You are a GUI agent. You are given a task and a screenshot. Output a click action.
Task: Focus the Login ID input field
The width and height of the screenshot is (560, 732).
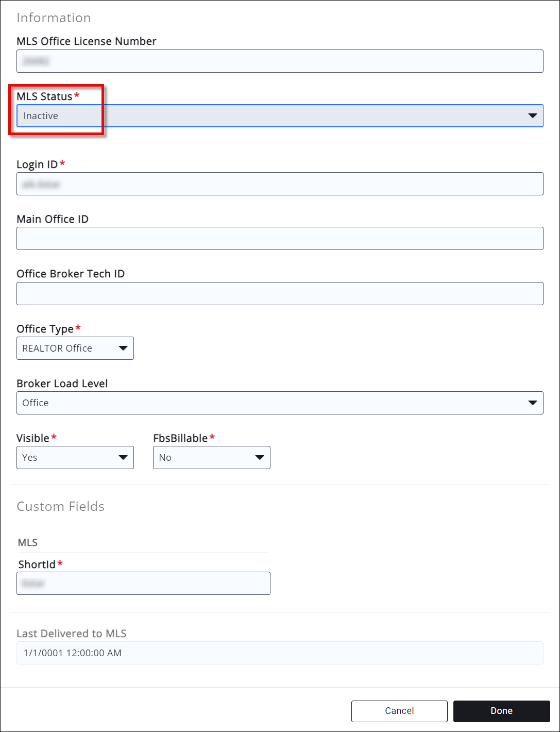tap(280, 184)
